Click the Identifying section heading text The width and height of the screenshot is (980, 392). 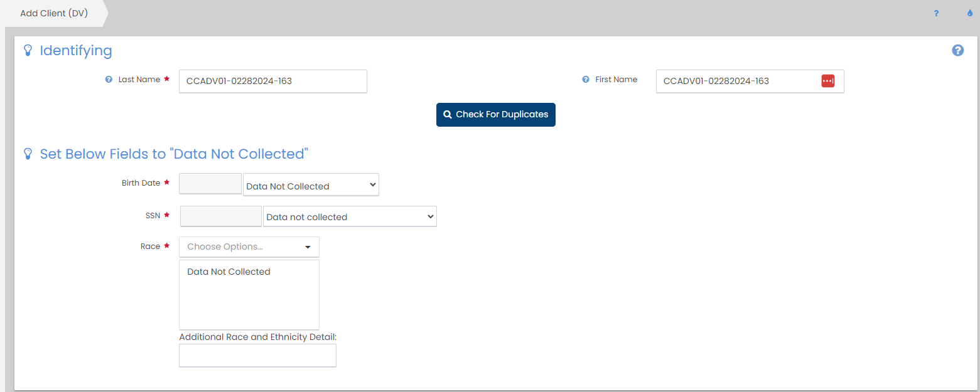pyautogui.click(x=76, y=51)
